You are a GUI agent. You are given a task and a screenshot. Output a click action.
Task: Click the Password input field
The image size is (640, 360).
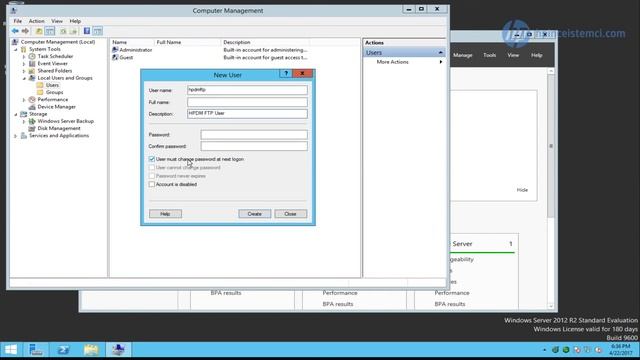(x=254, y=135)
